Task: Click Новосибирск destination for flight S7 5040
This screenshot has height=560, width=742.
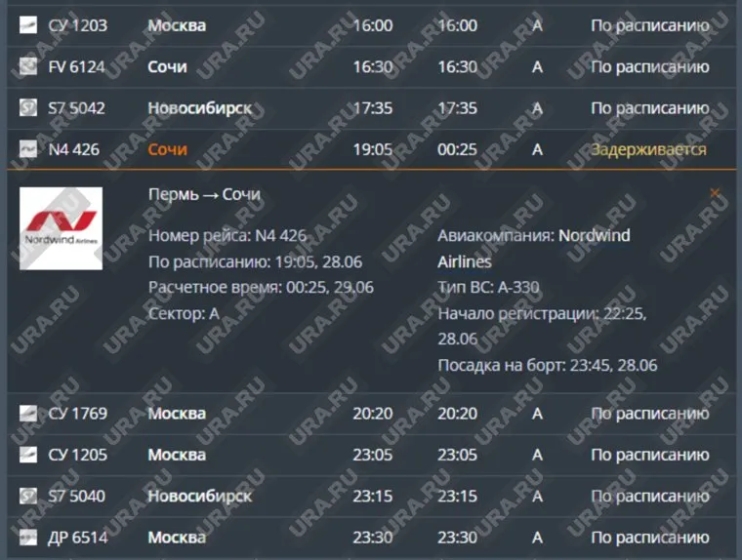Action: (x=199, y=497)
